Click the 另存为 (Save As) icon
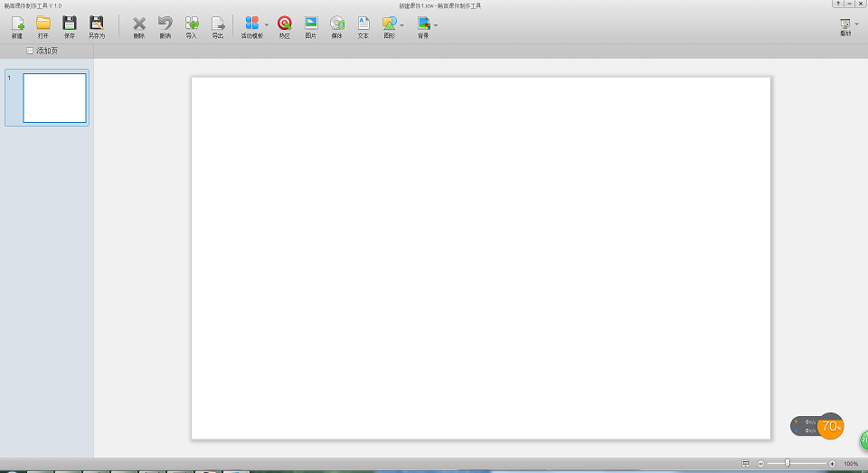 point(97,24)
